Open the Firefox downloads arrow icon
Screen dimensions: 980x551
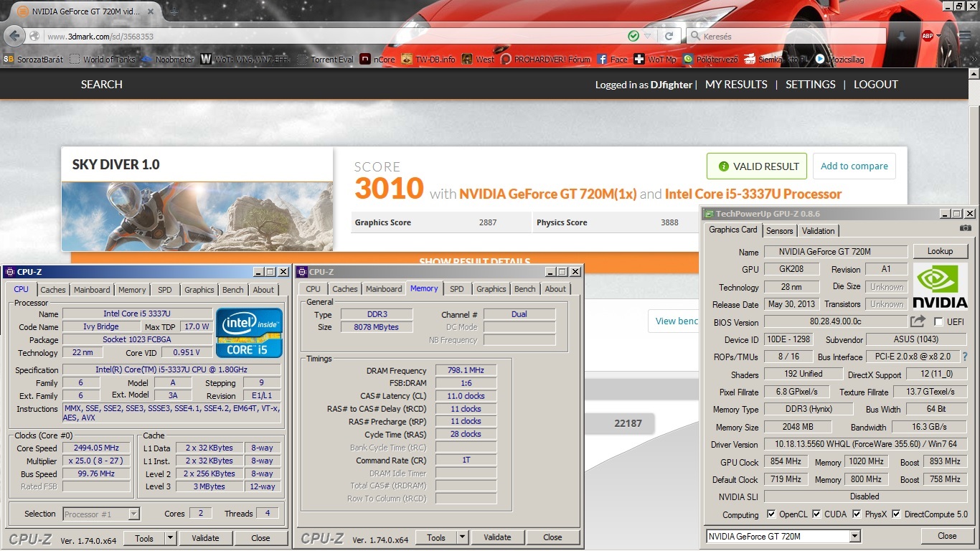pyautogui.click(x=902, y=36)
